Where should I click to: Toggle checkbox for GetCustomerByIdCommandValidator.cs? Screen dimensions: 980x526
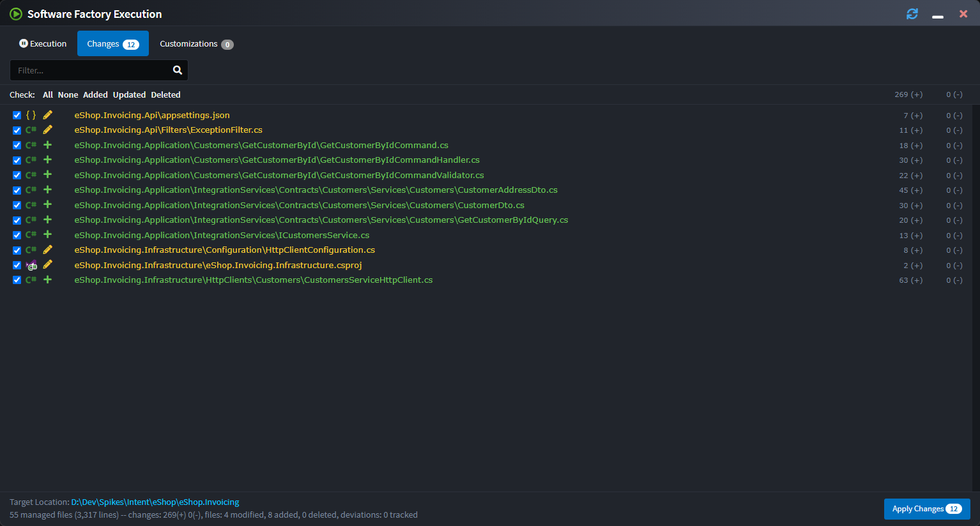(x=17, y=176)
